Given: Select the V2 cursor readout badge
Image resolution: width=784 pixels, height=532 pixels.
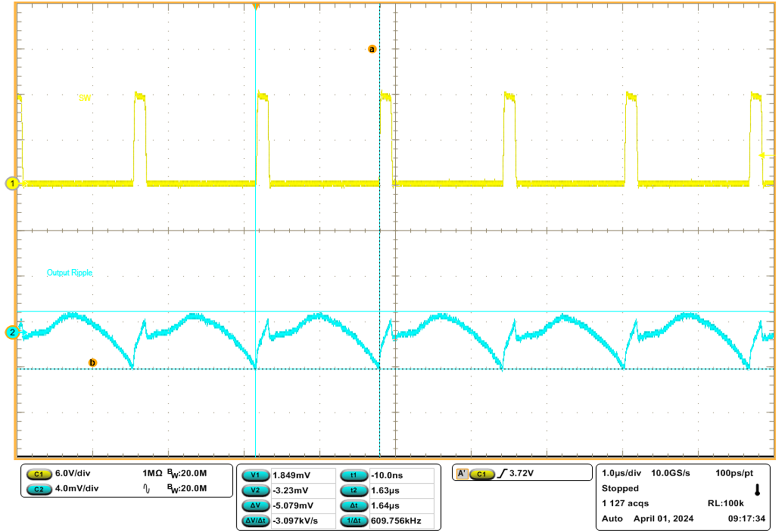Looking at the screenshot, I should pyautogui.click(x=255, y=490).
